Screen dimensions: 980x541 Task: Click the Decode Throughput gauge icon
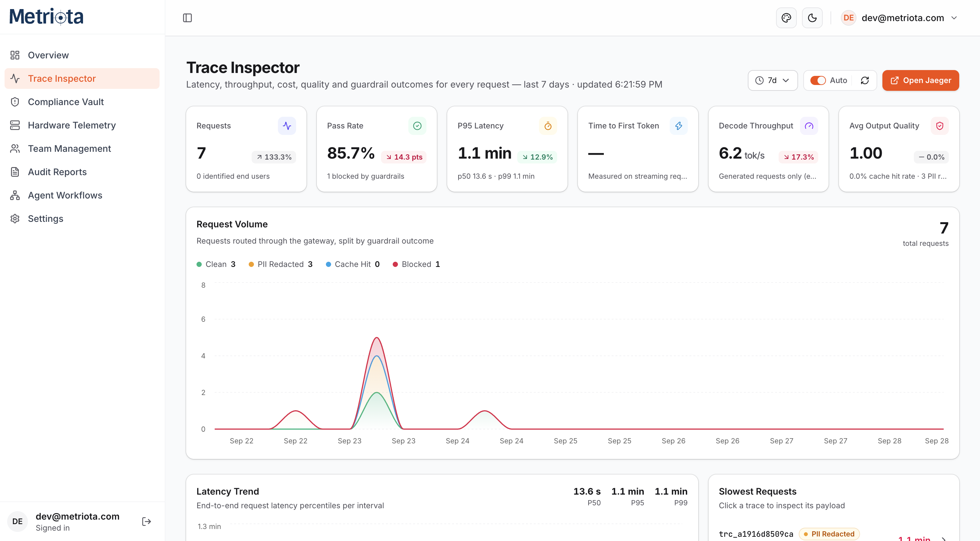pyautogui.click(x=809, y=126)
